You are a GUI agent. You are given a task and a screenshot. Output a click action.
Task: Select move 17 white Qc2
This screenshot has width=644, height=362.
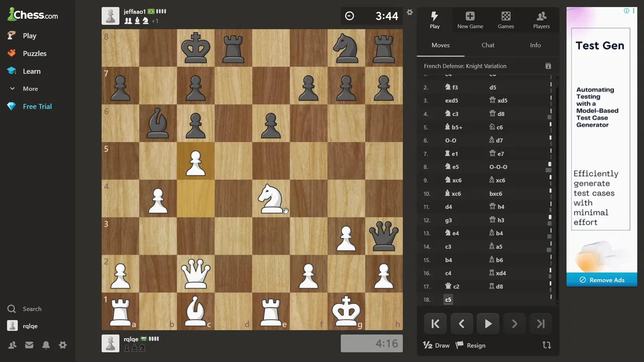452,287
